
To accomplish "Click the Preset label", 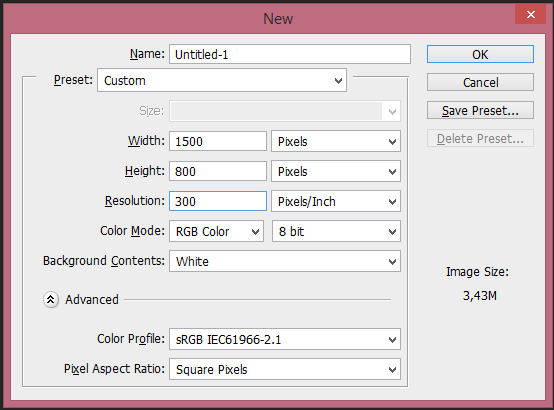I will pos(73,80).
